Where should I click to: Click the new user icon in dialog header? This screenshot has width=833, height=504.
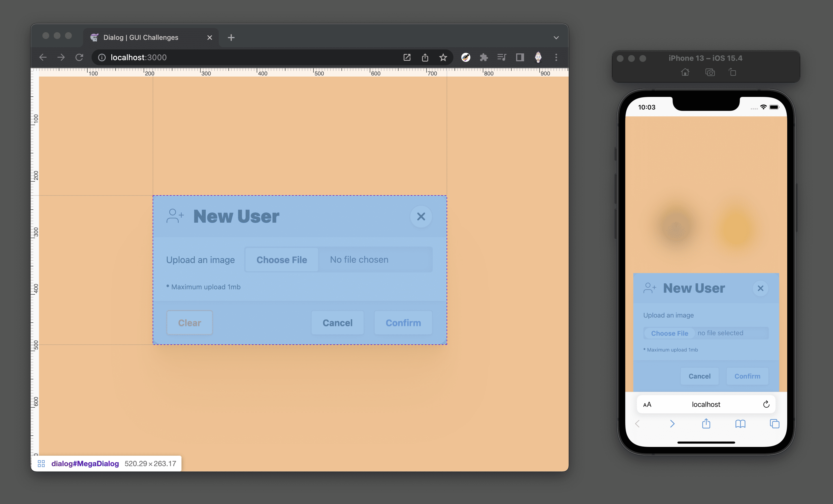174,216
